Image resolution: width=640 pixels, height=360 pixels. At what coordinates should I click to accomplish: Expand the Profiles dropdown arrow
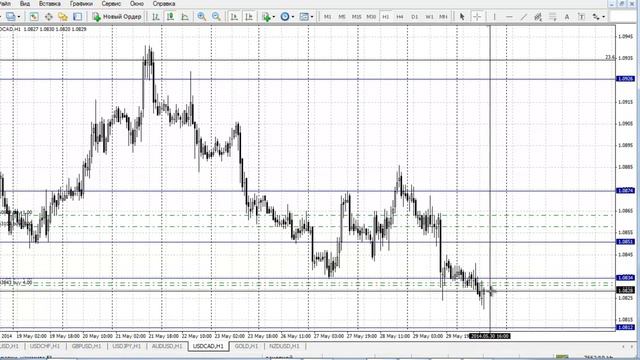(19, 17)
